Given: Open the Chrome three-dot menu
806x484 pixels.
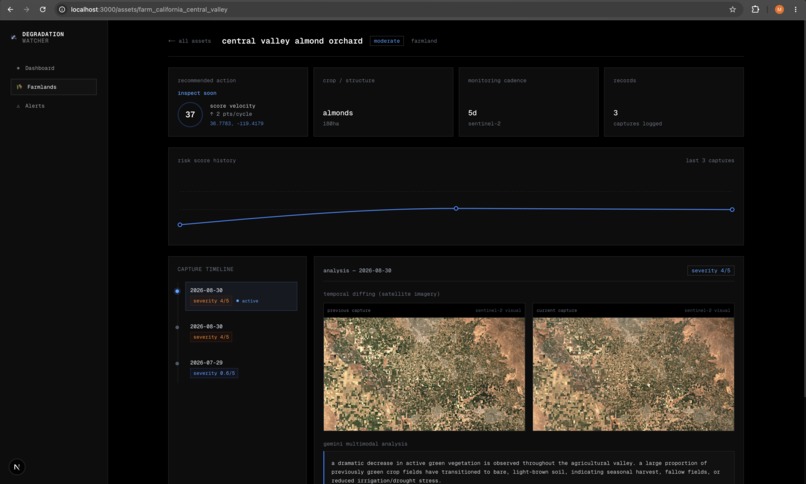Looking at the screenshot, I should point(795,9).
